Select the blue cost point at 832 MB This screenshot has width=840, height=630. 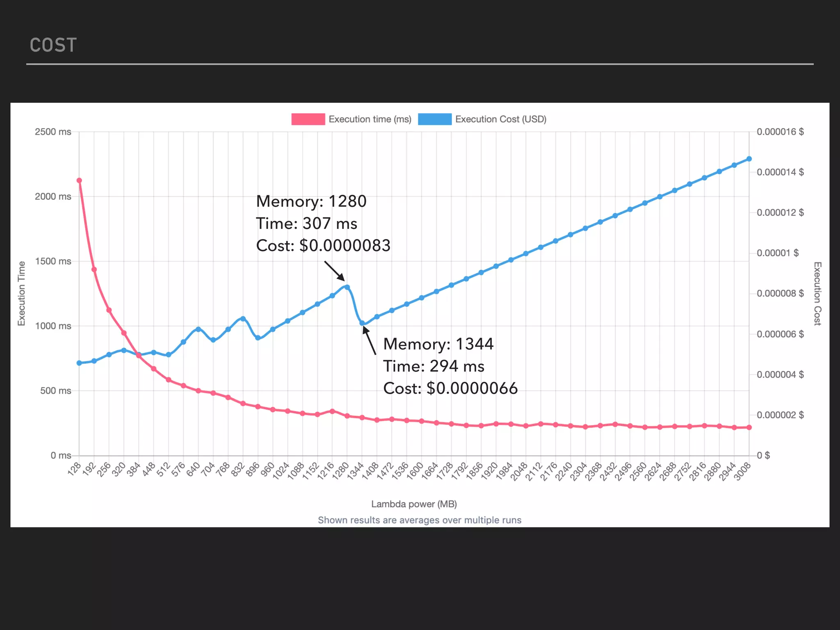tap(243, 319)
